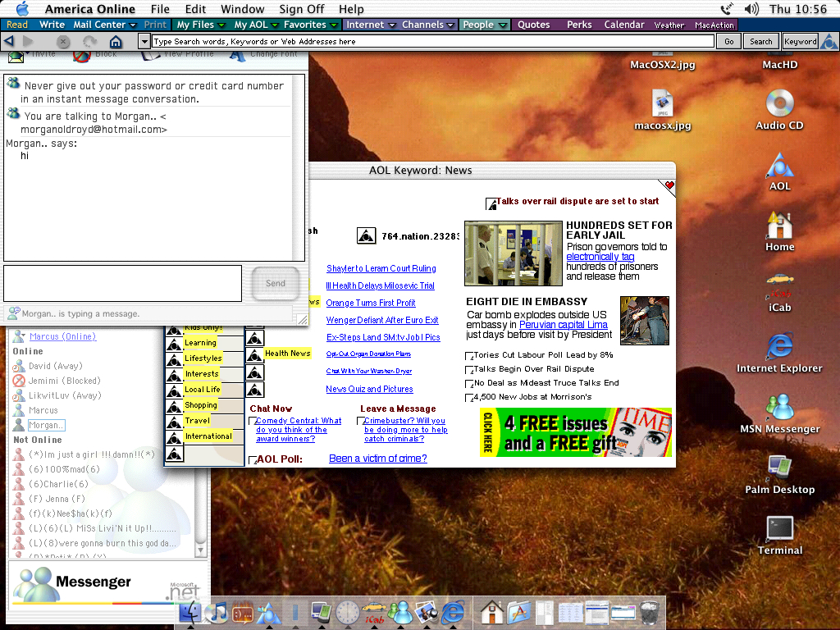
Task: Click the heart favorite icon on News window
Action: pyautogui.click(x=669, y=186)
